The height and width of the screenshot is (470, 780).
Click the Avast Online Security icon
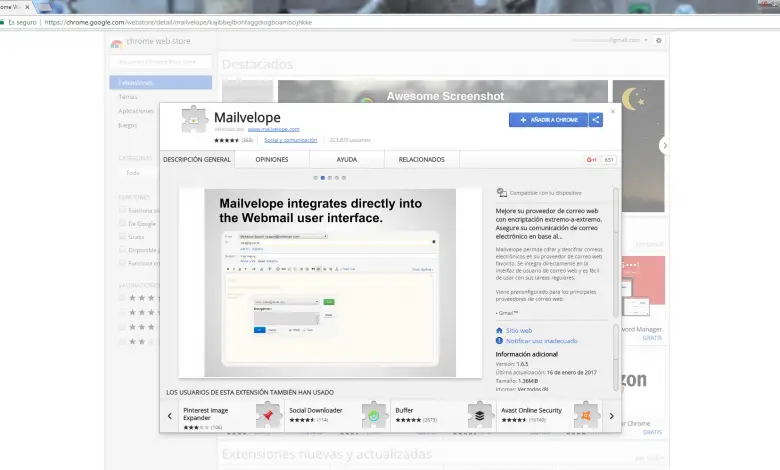[x=586, y=415]
